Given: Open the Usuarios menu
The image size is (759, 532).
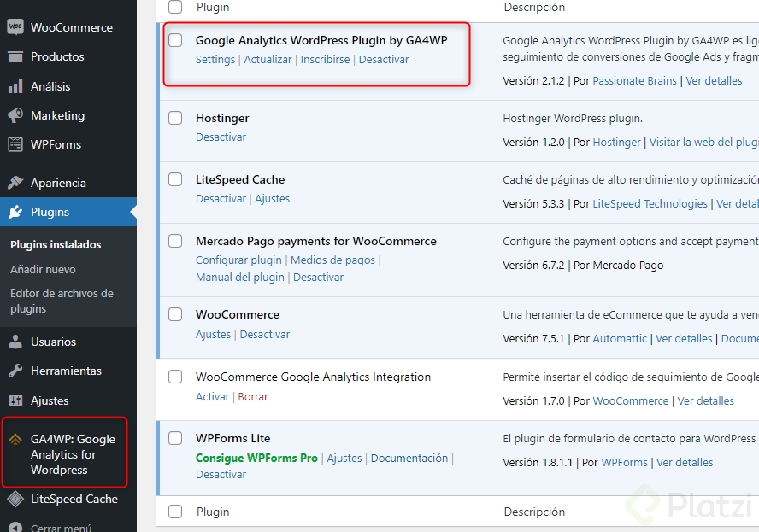Looking at the screenshot, I should coord(53,342).
